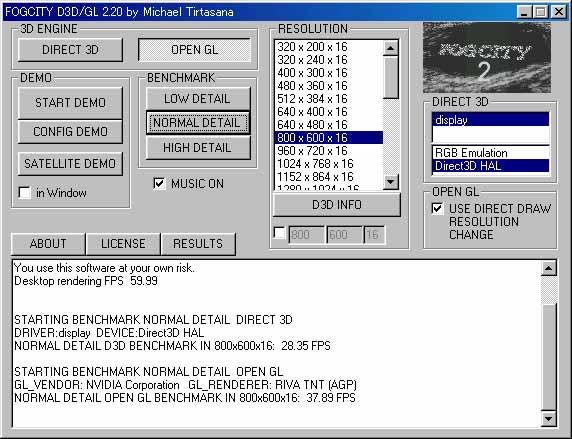Minimize the FOGCITY window
The height and width of the screenshot is (439, 572).
tap(524, 12)
